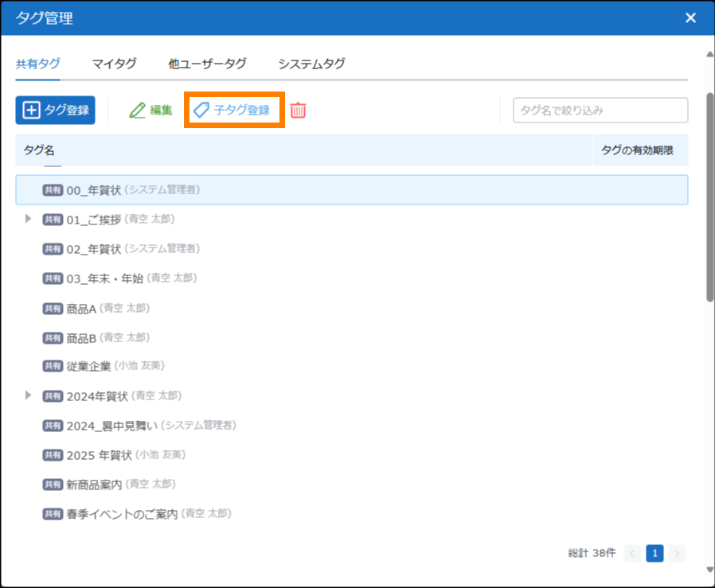Click the vertical scrollbar thumb
715x588 pixels.
[x=709, y=197]
